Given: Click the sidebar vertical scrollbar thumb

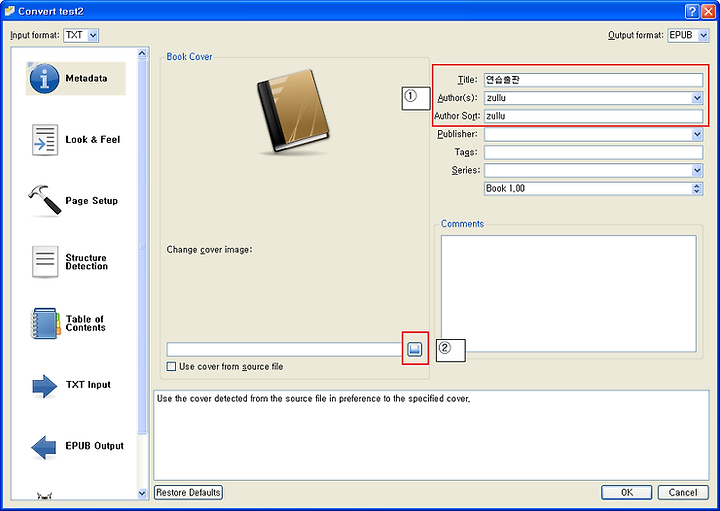Looking at the screenshot, I should (x=142, y=247).
